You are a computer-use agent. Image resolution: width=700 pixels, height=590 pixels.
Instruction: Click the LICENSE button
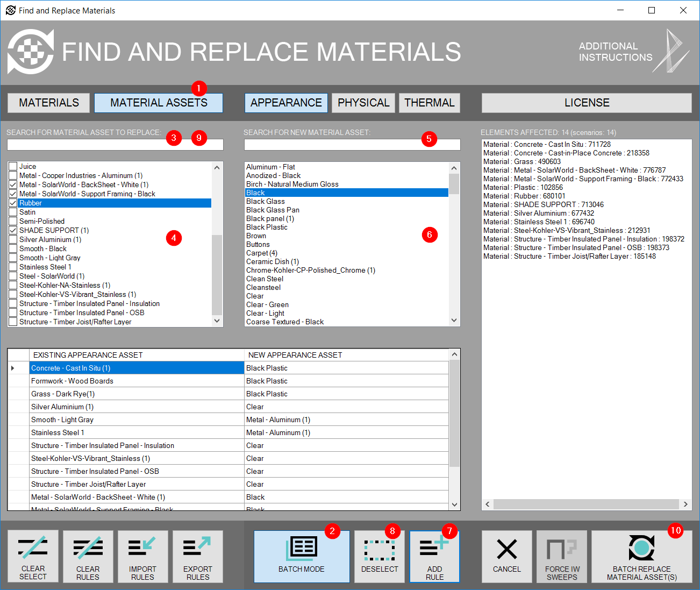point(586,102)
